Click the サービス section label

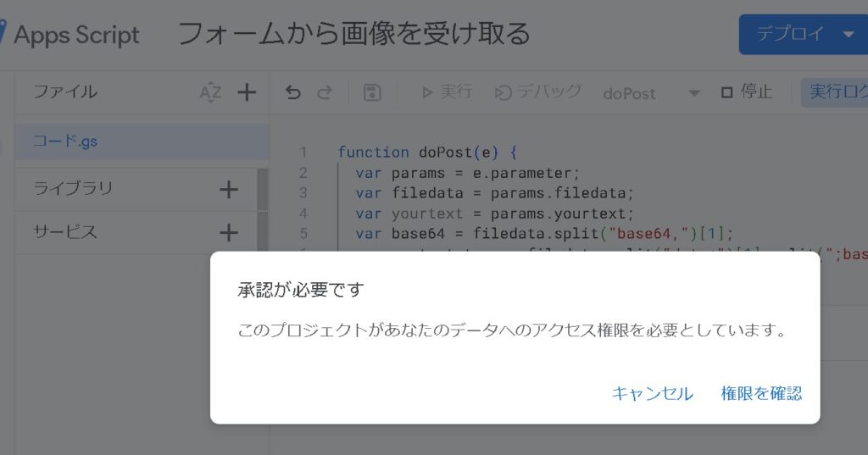click(x=65, y=231)
